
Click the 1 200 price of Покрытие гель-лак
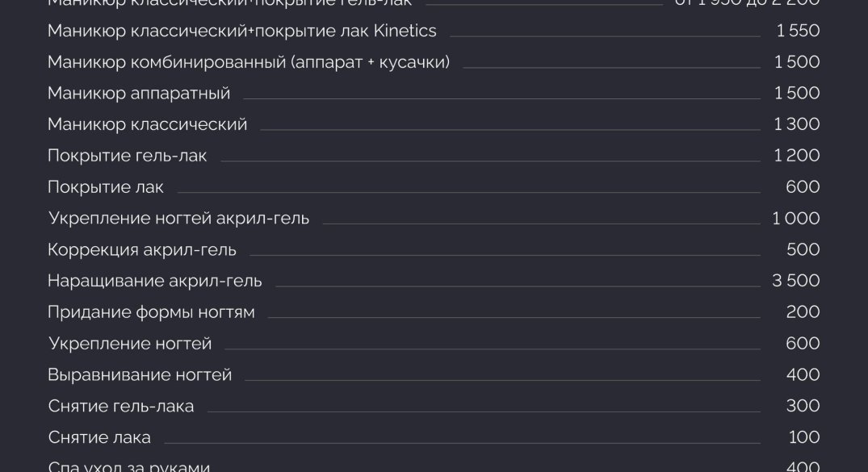point(797,156)
